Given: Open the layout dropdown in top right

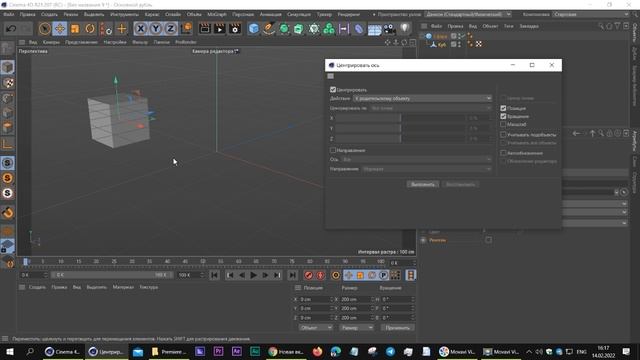Looking at the screenshot, I should (591, 14).
